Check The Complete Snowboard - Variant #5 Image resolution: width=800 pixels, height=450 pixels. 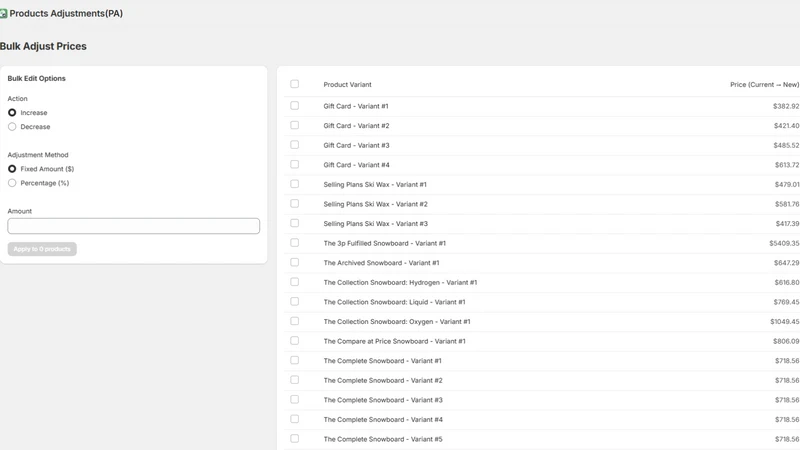[294, 438]
